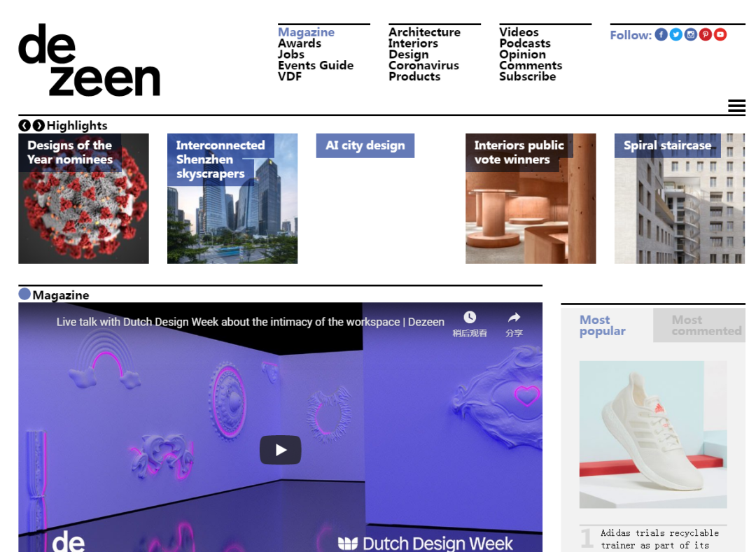Open the Coronavirus section
Viewport: 756px width, 552px height.
pyautogui.click(x=423, y=66)
